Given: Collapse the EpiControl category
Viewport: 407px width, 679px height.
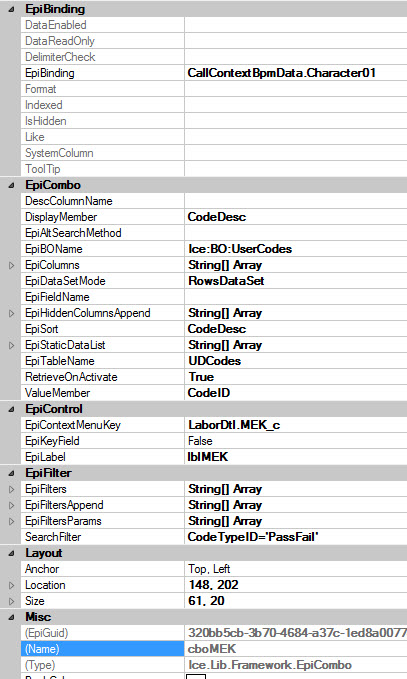Looking at the screenshot, I should point(11,409).
